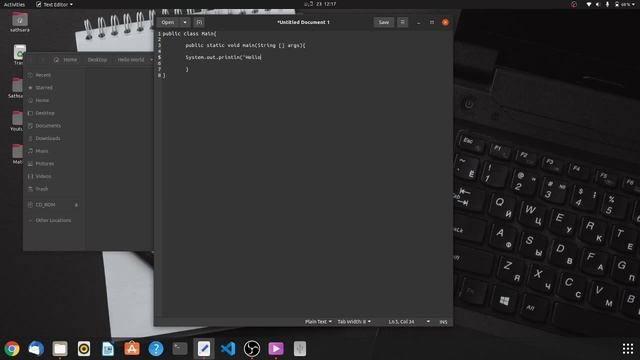Show Applications grid
Image resolution: width=640 pixels, height=360 pixels.
coord(628,349)
